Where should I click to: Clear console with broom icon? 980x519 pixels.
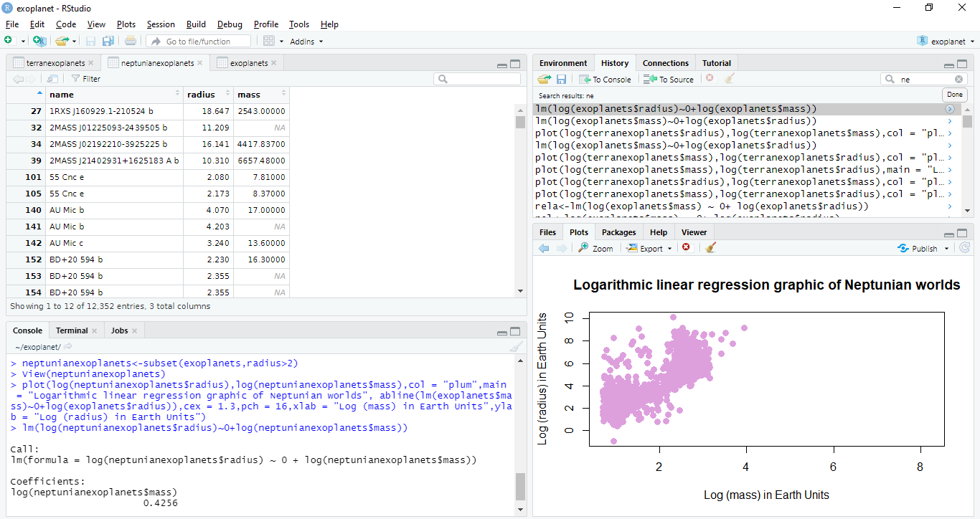[x=516, y=347]
